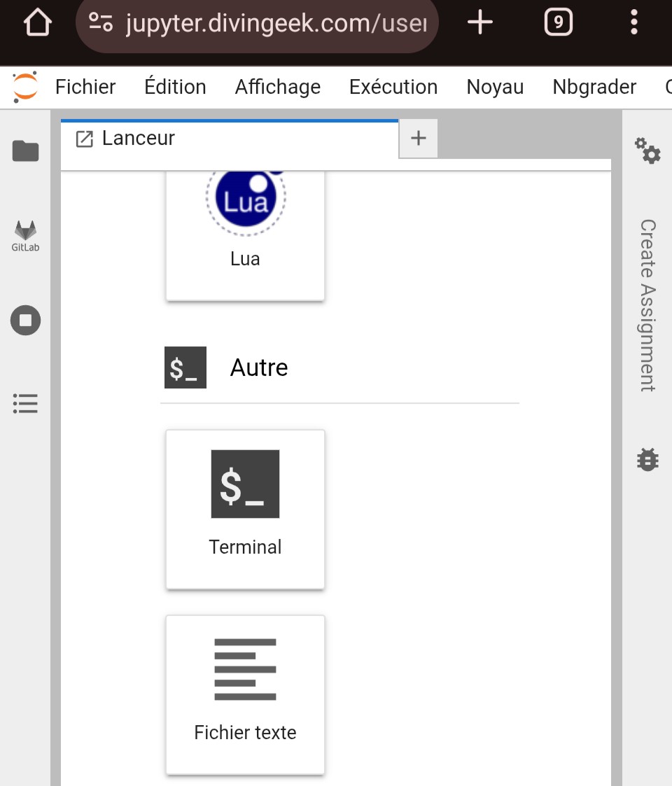Open the Édition menu

pos(175,87)
